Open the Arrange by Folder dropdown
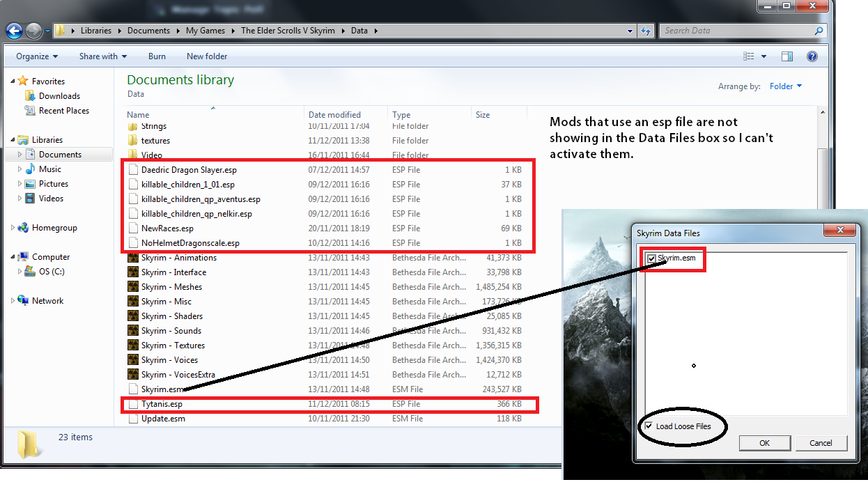 click(786, 86)
